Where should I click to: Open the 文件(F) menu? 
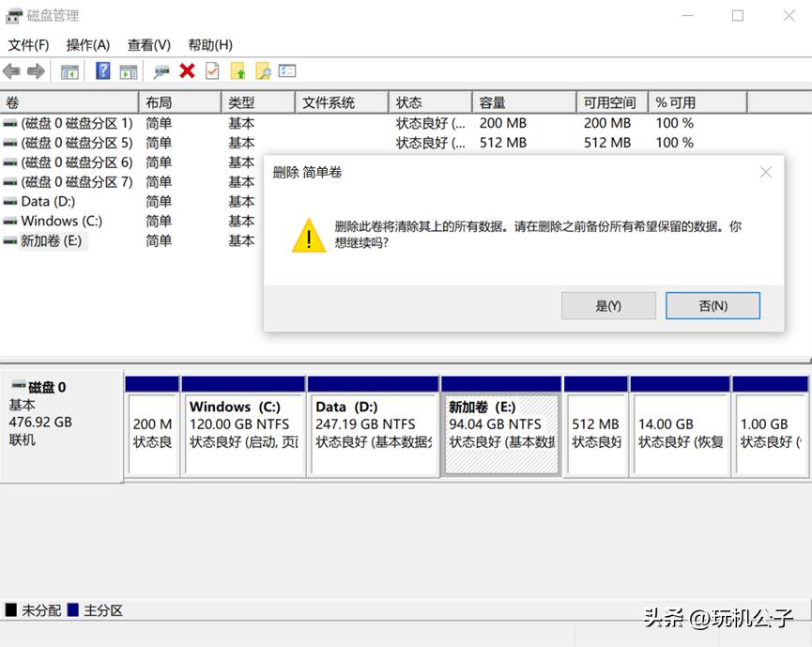(x=29, y=44)
